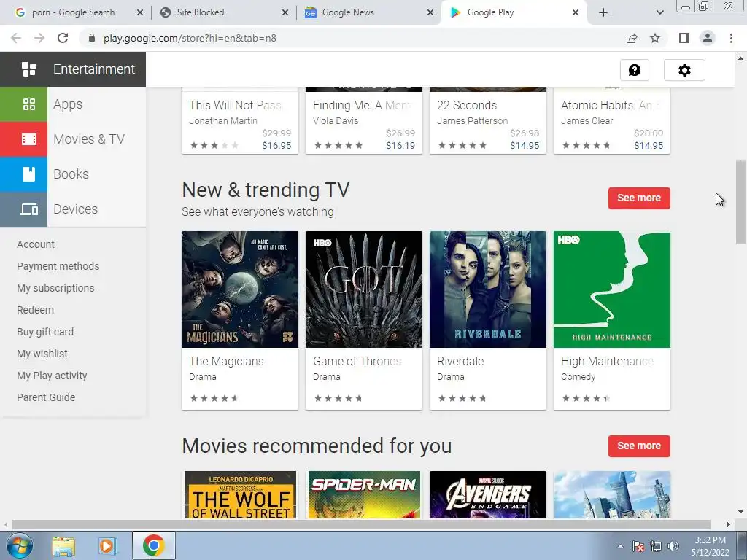The image size is (747, 560).
Task: Open the settings gear button
Action: [x=684, y=71]
